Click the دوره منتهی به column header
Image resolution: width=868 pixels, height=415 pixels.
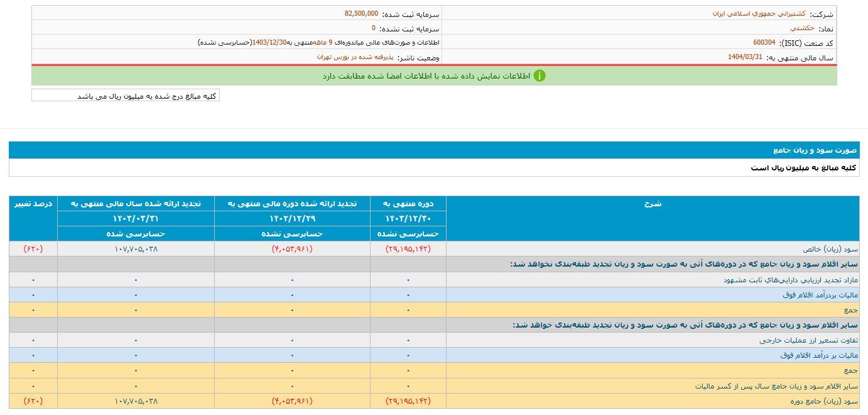[x=408, y=204]
